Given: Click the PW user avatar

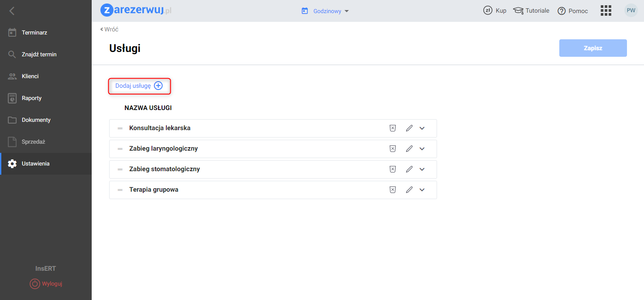Looking at the screenshot, I should click(x=631, y=10).
